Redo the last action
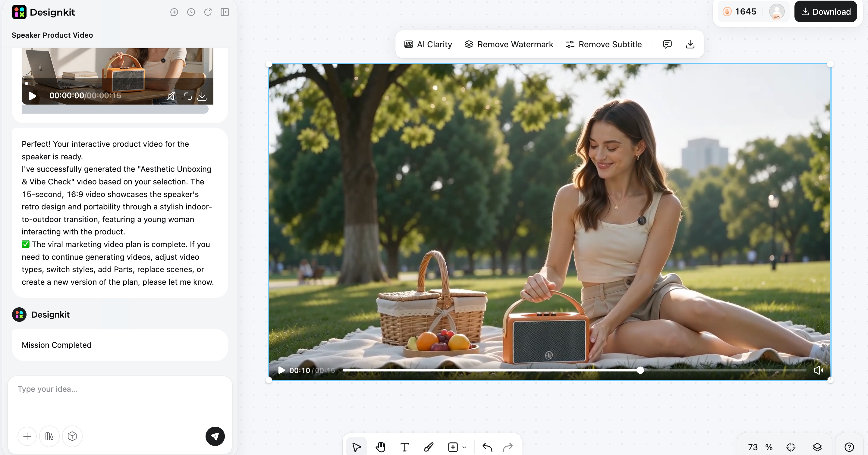This screenshot has height=455, width=868. (x=508, y=447)
